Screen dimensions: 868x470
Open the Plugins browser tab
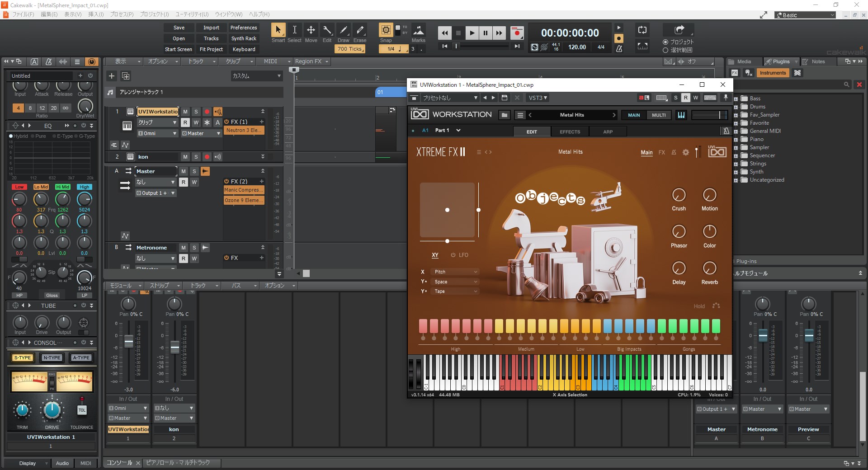tap(781, 62)
